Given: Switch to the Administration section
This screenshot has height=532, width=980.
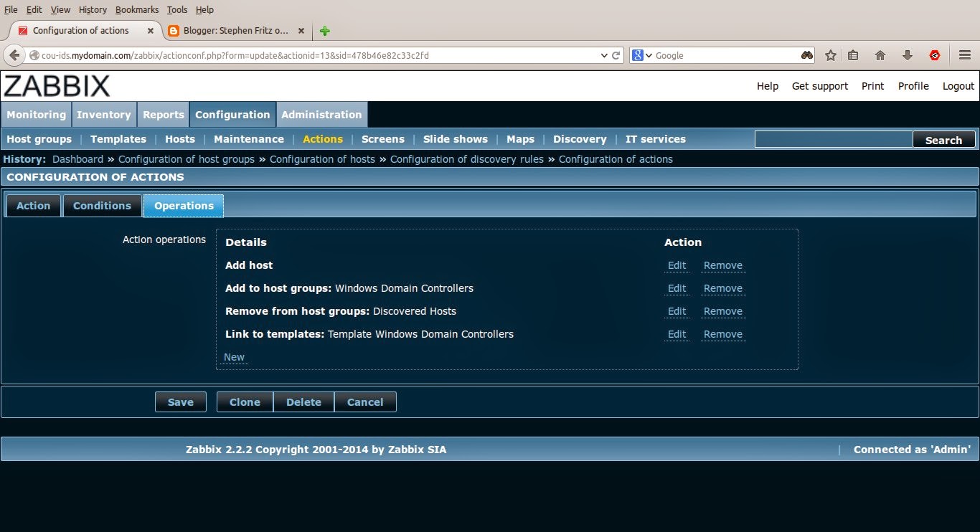Looking at the screenshot, I should pos(321,115).
